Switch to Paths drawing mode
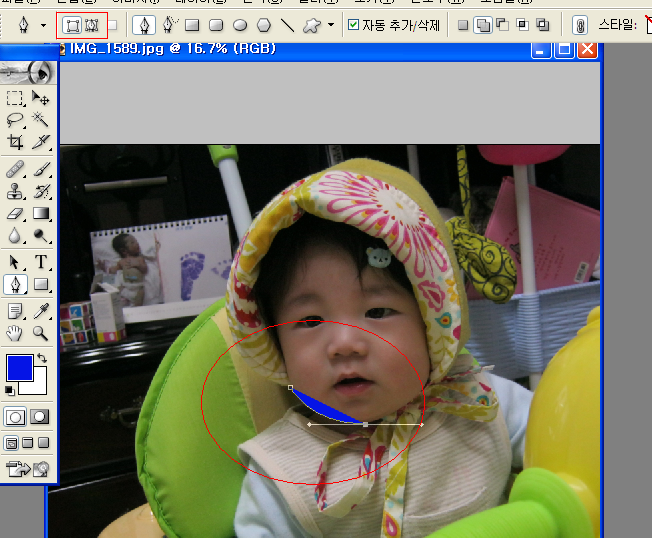Screen dimensions: 652x538 (92, 25)
